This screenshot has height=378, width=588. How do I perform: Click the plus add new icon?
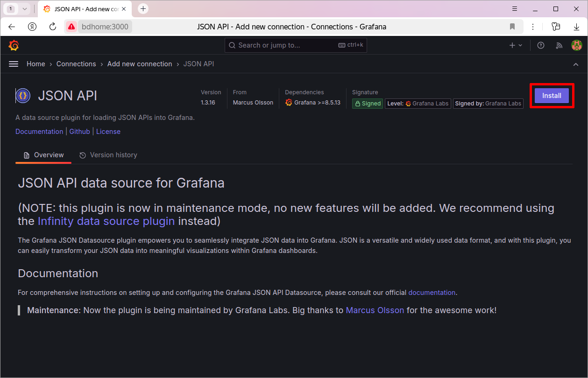(516, 45)
